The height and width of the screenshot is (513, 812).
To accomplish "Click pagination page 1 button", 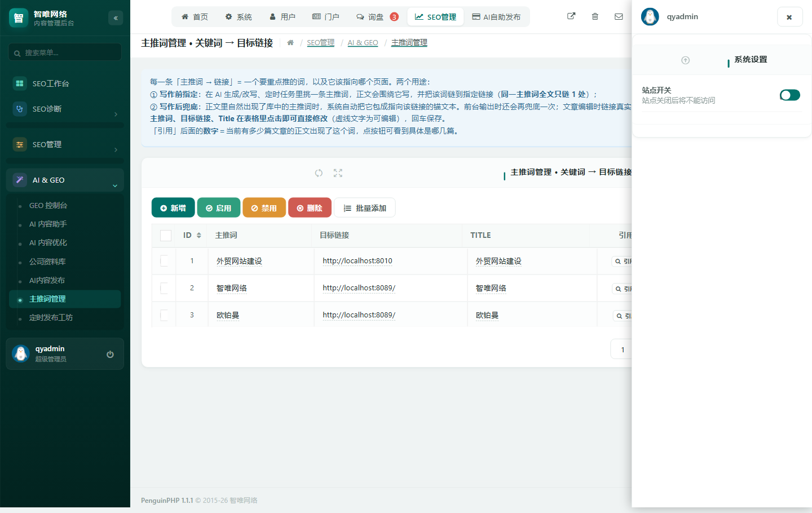I will coord(623,350).
